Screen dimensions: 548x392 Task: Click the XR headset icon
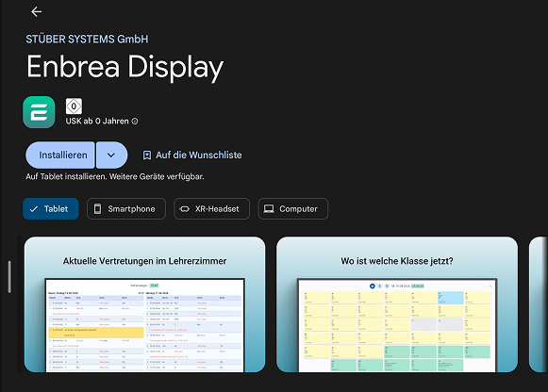184,209
